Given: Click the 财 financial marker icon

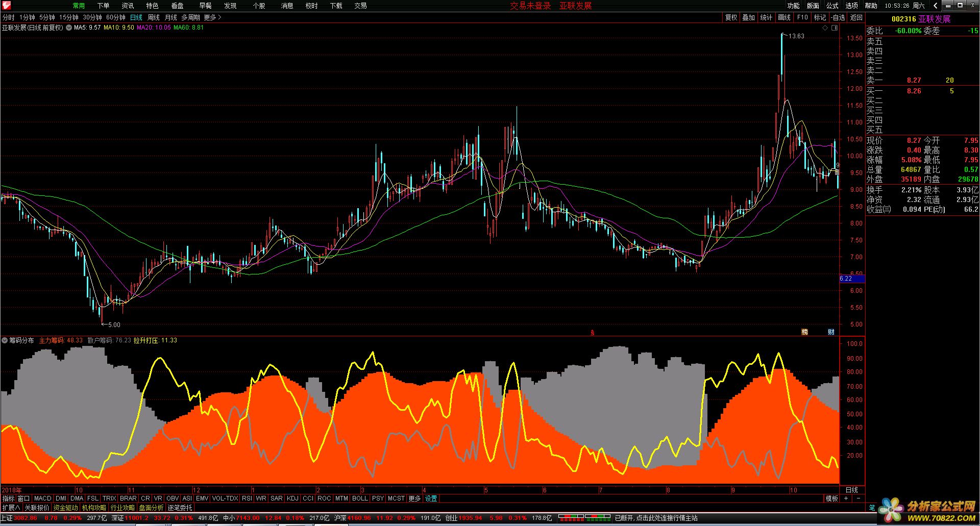Looking at the screenshot, I should point(831,332).
